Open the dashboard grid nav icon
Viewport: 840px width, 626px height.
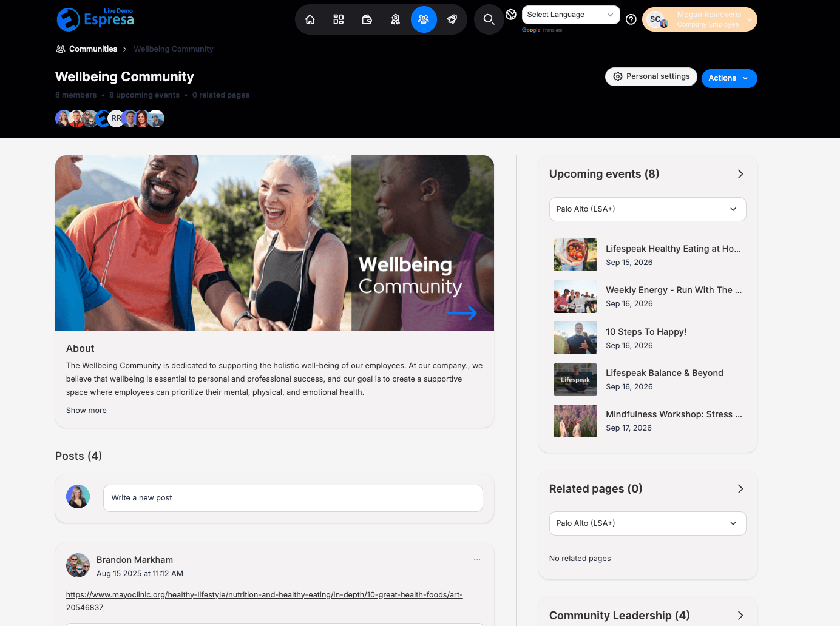[x=339, y=19]
